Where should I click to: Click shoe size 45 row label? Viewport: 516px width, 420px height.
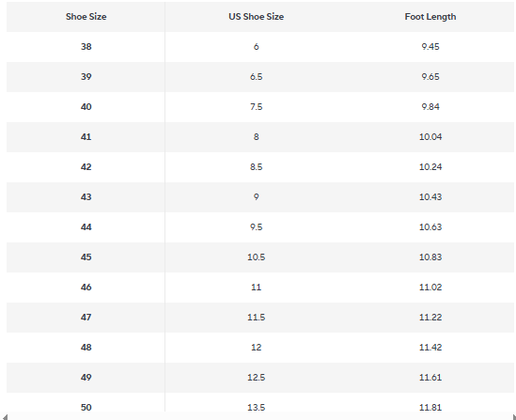[86, 257]
